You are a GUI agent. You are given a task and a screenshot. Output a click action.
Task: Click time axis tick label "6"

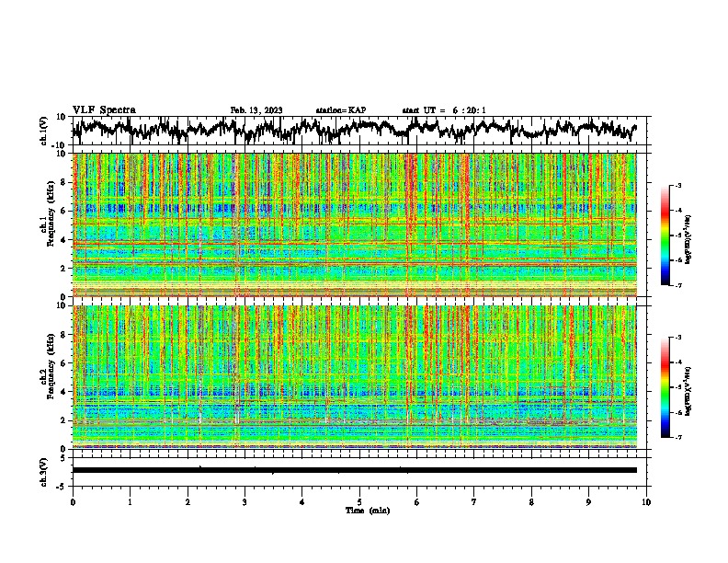[417, 502]
